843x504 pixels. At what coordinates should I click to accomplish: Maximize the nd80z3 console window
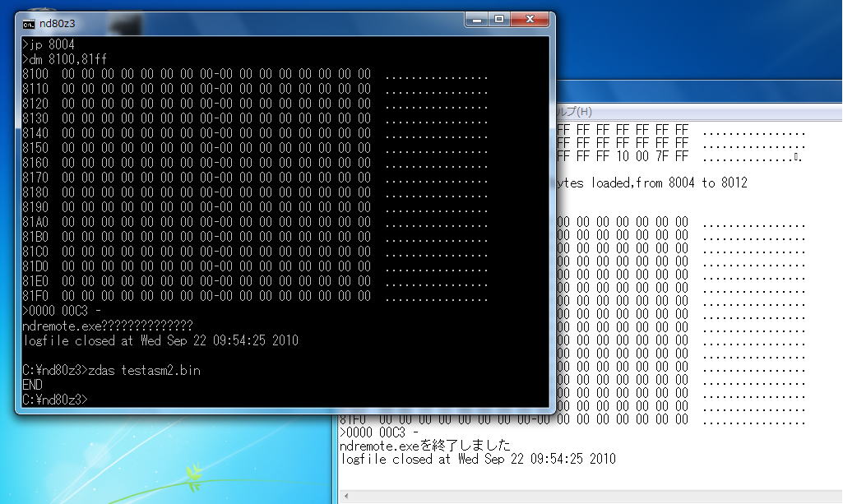coord(498,20)
